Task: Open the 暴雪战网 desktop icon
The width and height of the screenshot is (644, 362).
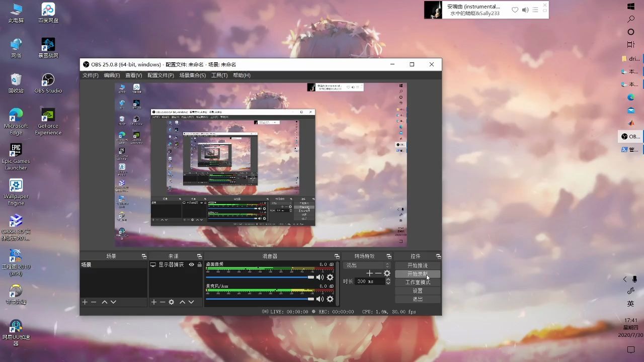Action: click(x=48, y=48)
